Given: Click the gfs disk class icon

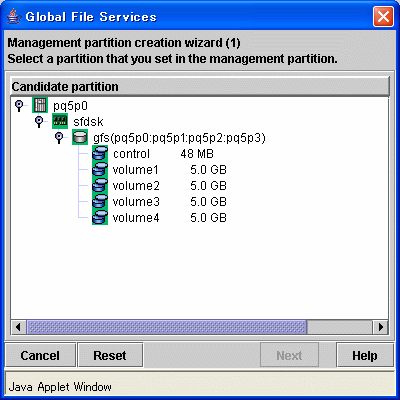Looking at the screenshot, I should pos(80,137).
